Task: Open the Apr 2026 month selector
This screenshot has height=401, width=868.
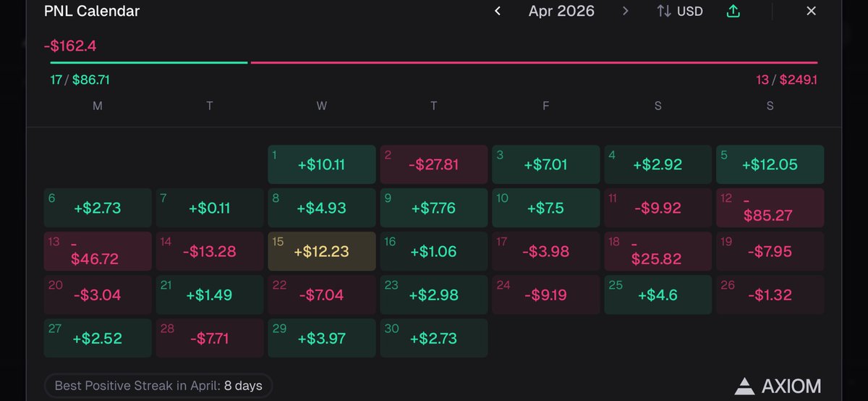Action: pos(561,11)
